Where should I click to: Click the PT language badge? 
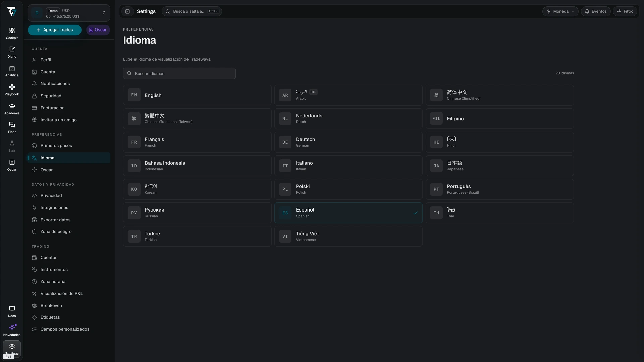[436, 189]
